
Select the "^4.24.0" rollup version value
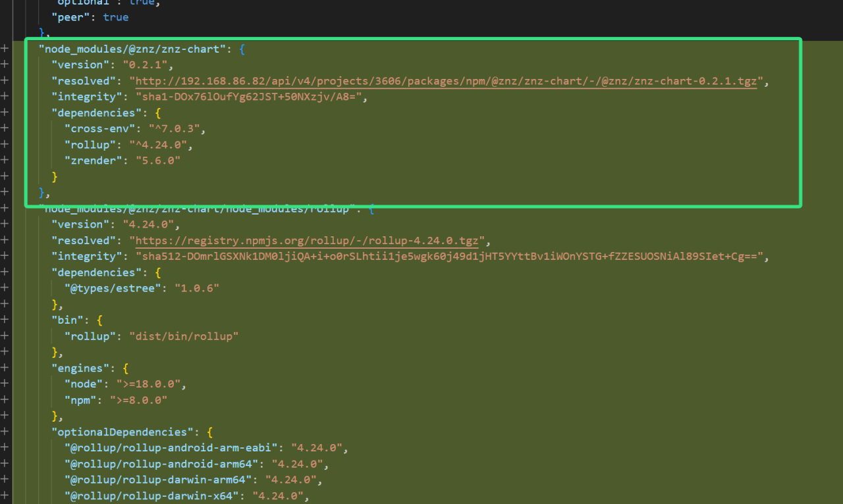coord(157,144)
